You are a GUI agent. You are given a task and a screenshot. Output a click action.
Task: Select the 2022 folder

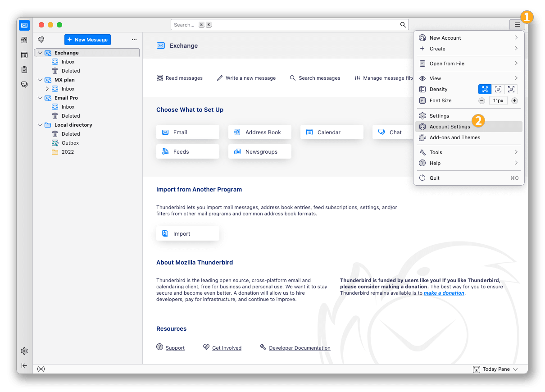pyautogui.click(x=87, y=152)
